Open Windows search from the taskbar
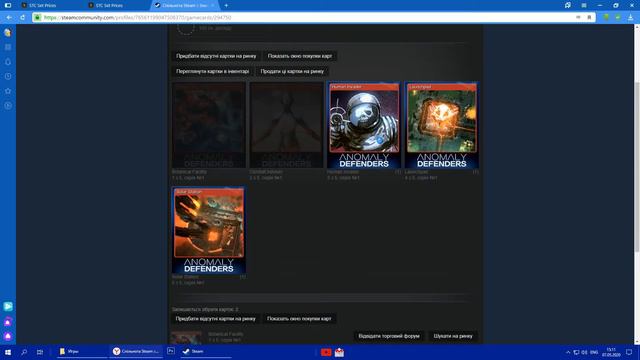 pos(24,352)
